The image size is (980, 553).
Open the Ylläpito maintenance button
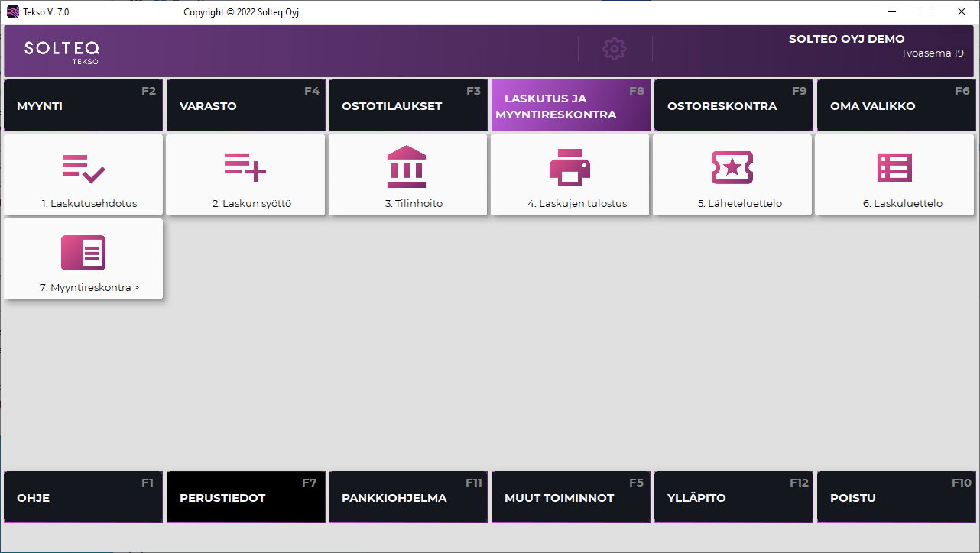[x=733, y=497]
